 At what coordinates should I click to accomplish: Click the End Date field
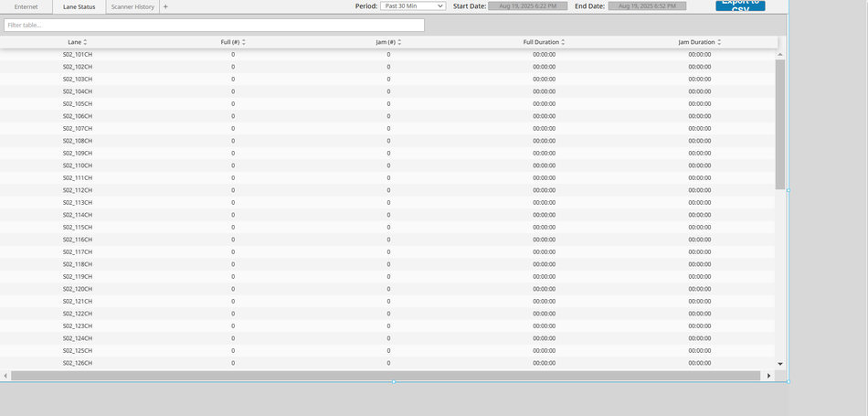tap(647, 6)
